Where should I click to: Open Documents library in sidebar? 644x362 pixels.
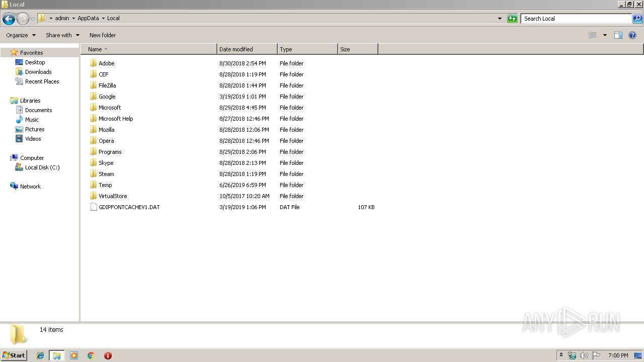(38, 110)
